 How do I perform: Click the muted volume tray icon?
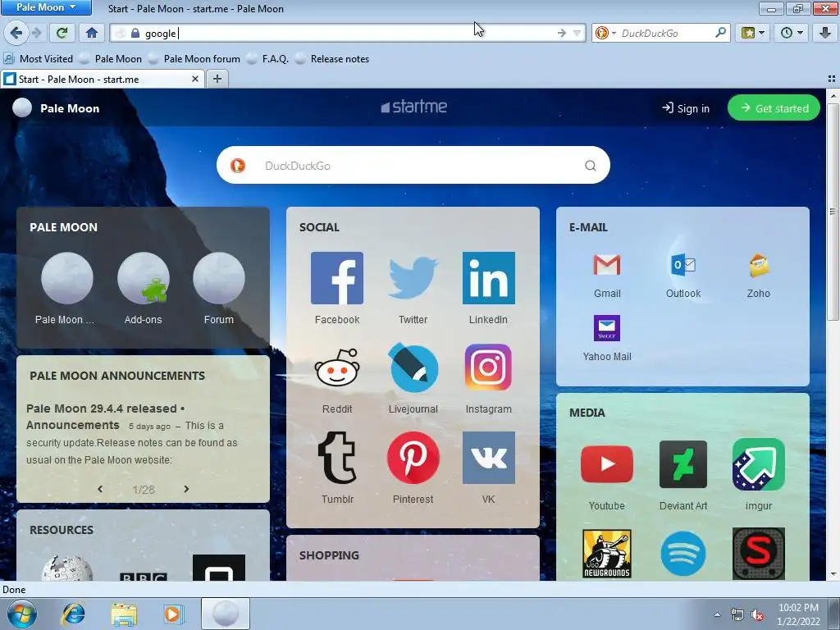pyautogui.click(x=757, y=615)
